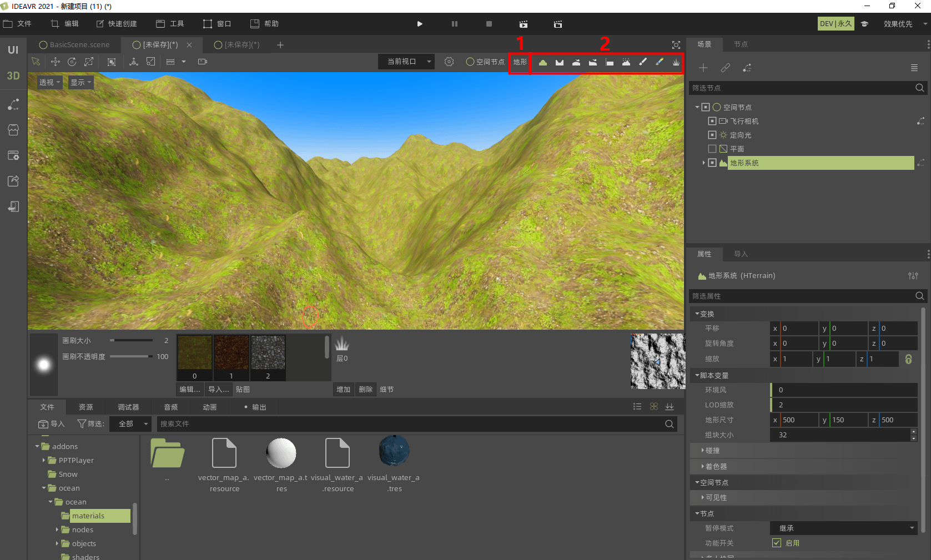The width and height of the screenshot is (931, 560).
Task: Toggle visibility of 飞行相机 node
Action: pyautogui.click(x=712, y=121)
